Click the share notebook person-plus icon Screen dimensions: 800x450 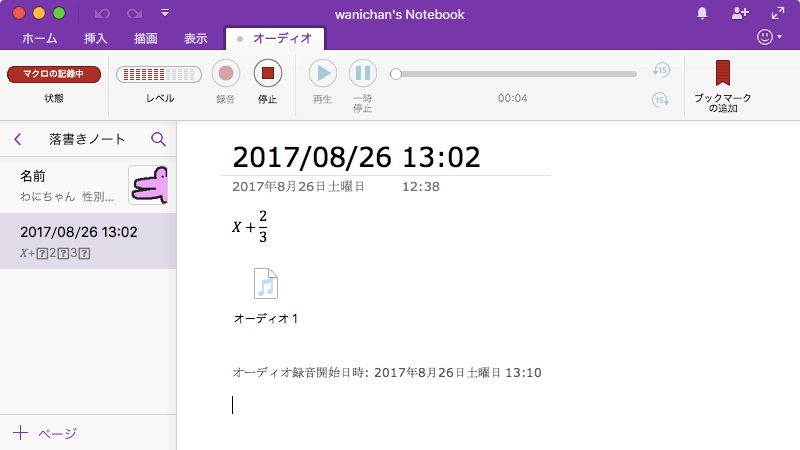point(740,13)
